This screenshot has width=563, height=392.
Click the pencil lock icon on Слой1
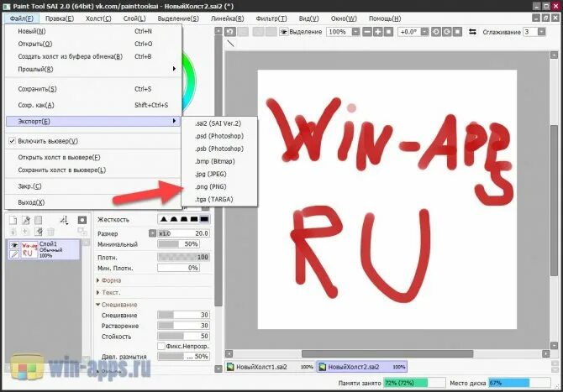click(14, 254)
